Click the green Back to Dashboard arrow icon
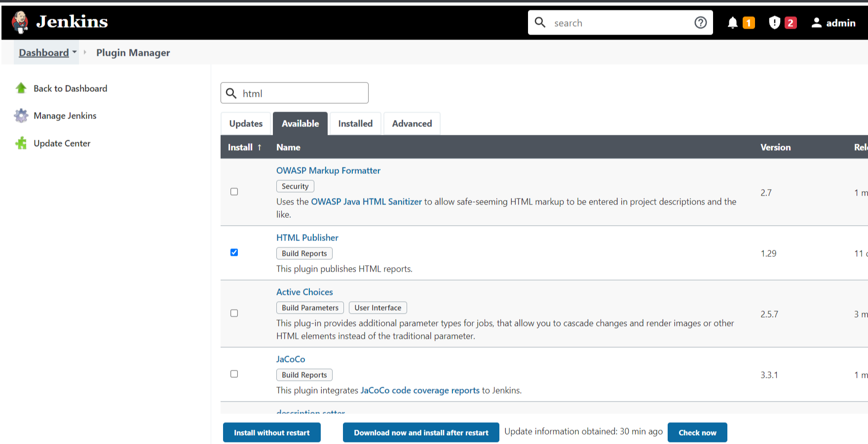 coord(21,88)
